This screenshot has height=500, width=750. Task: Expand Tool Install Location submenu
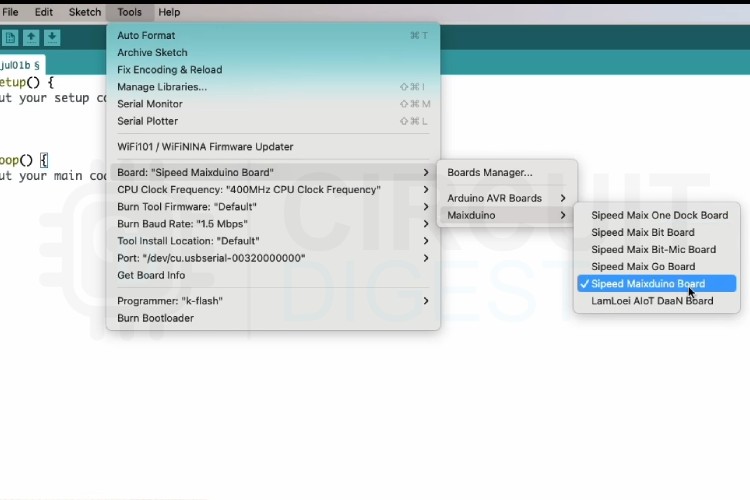[x=273, y=241]
